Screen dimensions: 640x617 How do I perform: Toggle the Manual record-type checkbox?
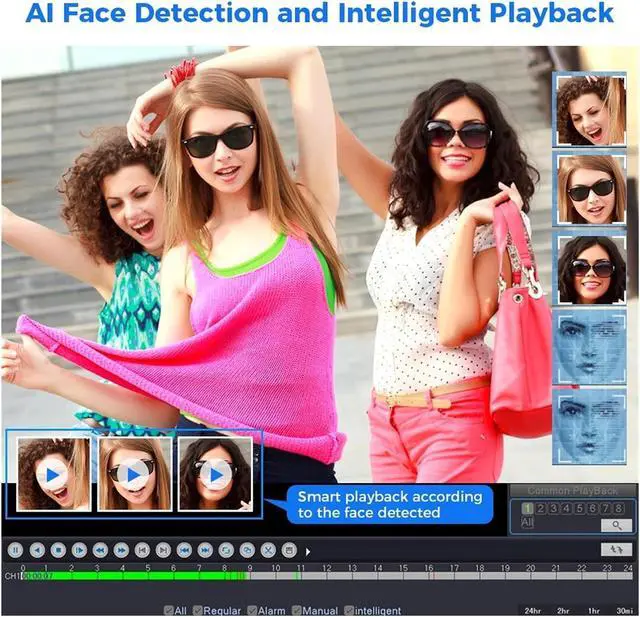[x=296, y=610]
